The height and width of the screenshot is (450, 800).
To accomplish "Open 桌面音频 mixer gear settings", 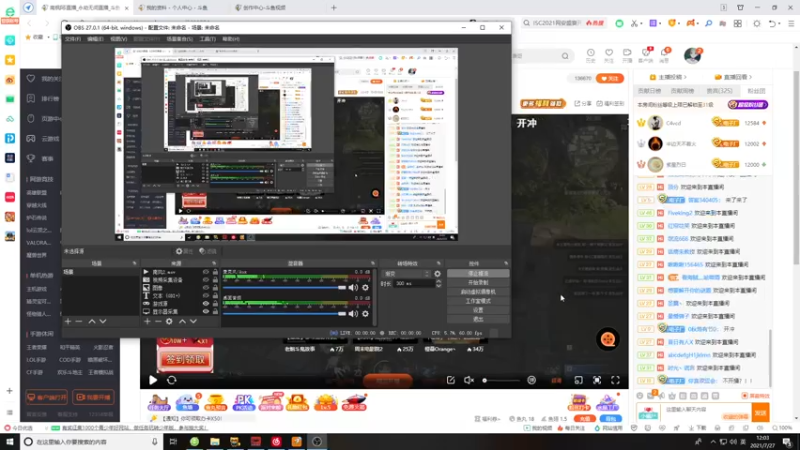I will tap(365, 313).
